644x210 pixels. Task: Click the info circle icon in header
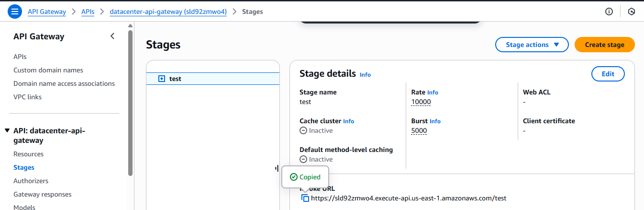pyautogui.click(x=609, y=12)
